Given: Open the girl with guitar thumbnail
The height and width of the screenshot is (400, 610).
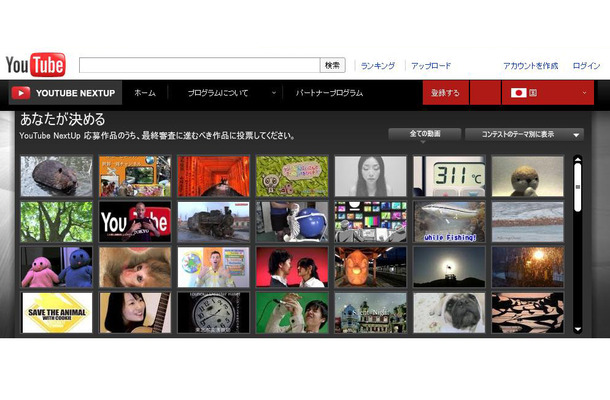Looking at the screenshot, I should pos(135,313).
